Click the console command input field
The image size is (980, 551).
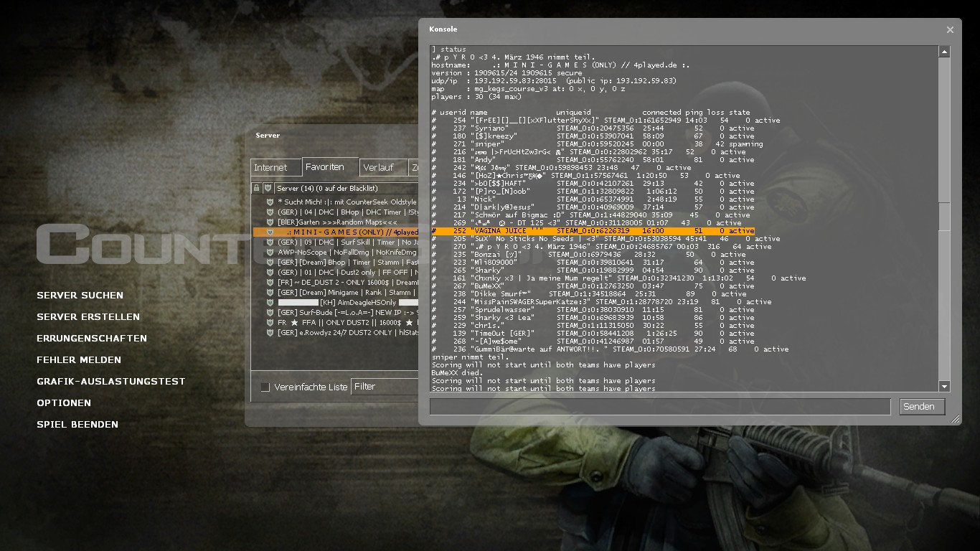pos(660,407)
